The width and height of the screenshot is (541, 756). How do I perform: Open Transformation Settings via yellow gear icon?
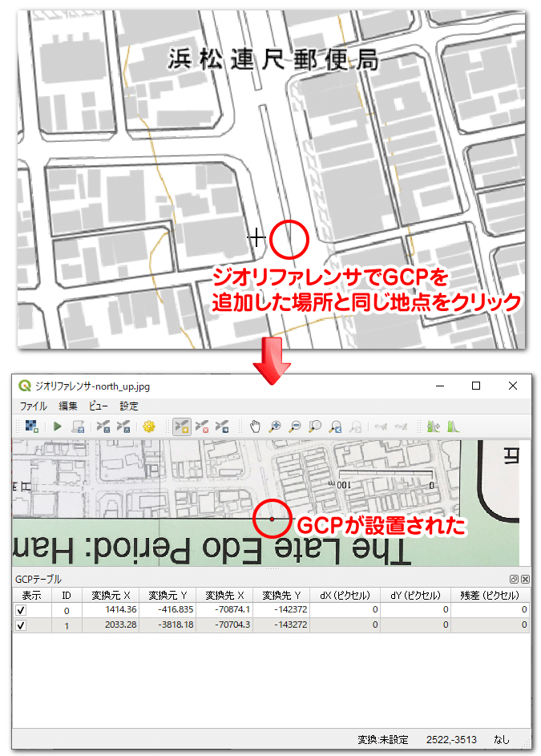tap(149, 427)
